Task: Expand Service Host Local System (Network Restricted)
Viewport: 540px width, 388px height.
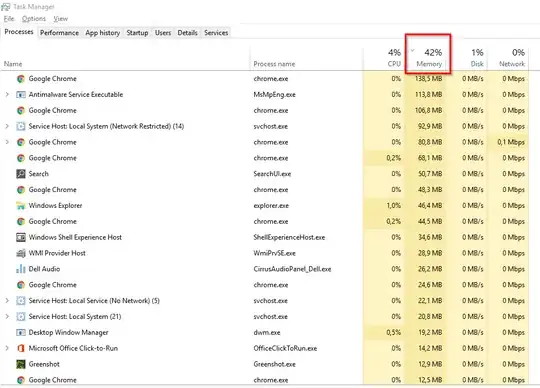Action: [x=7, y=126]
